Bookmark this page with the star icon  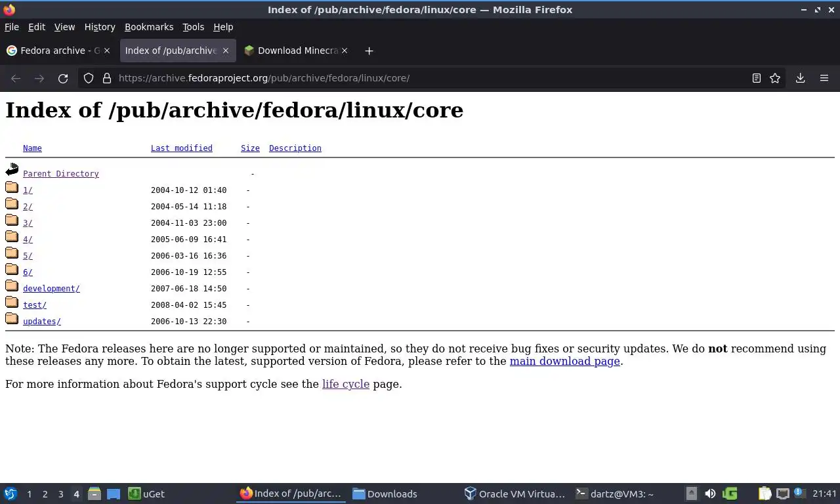pos(775,78)
